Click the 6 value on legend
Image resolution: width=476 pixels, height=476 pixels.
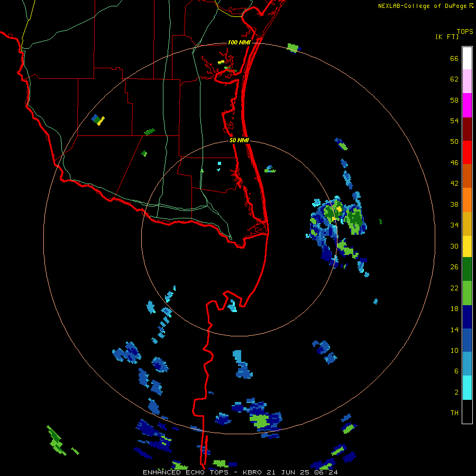tap(456, 371)
